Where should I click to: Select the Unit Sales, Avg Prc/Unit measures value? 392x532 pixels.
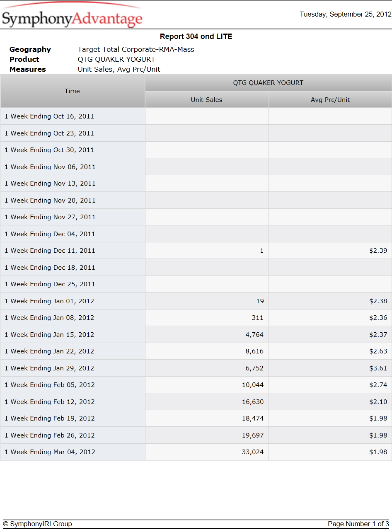click(119, 70)
